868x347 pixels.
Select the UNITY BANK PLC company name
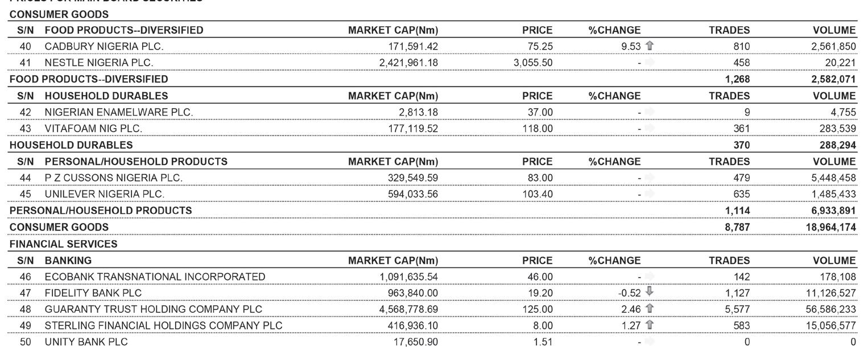pyautogui.click(x=86, y=342)
